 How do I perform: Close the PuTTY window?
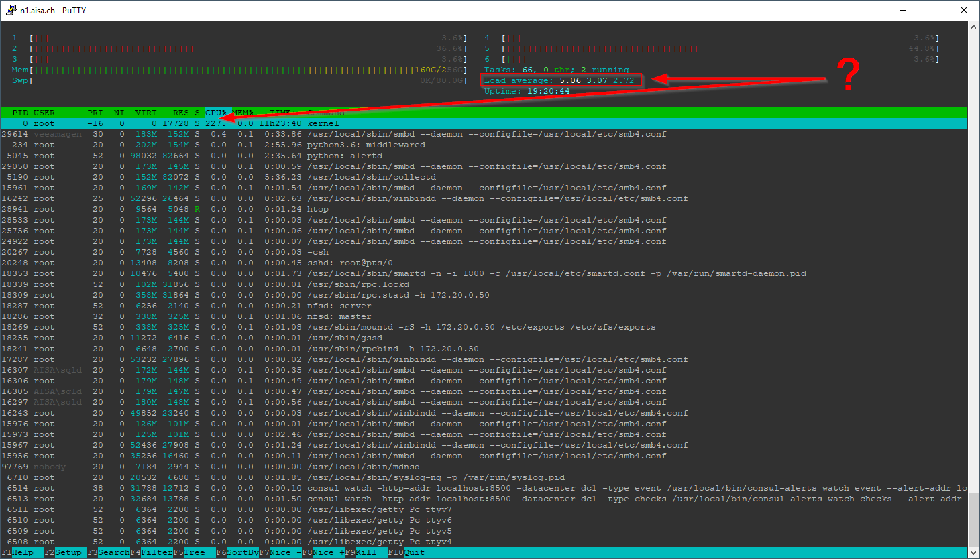click(964, 10)
